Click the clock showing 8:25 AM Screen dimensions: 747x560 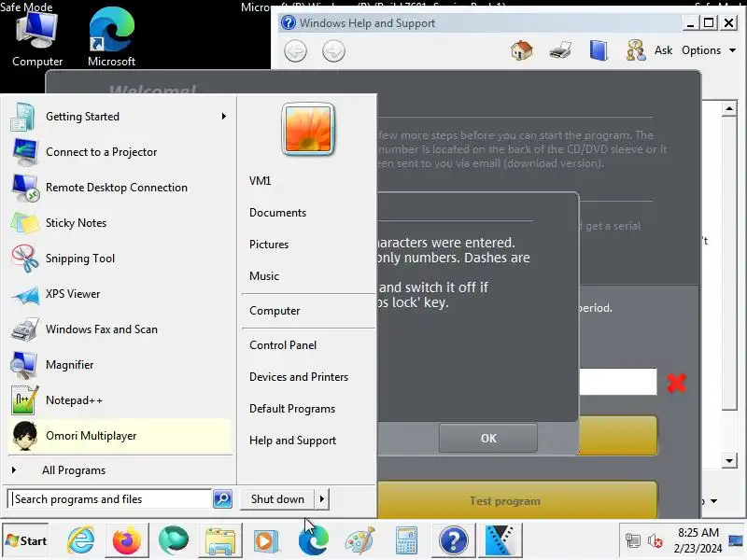tap(698, 533)
